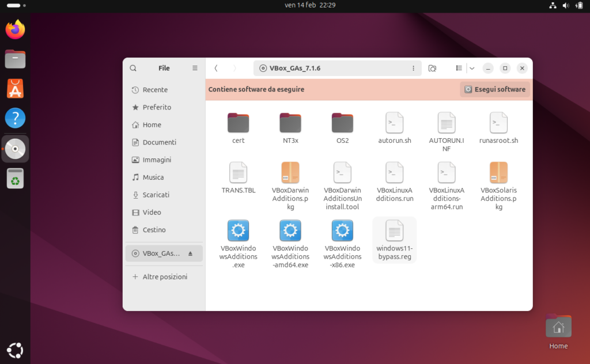Select the AUTORUN.INF file icon
The height and width of the screenshot is (364, 590).
[x=447, y=123]
